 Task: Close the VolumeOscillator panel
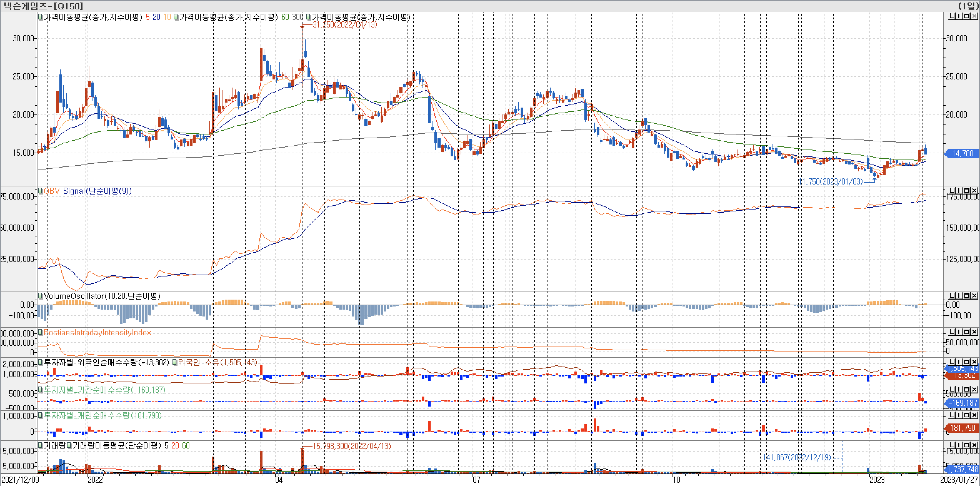pos(974,295)
